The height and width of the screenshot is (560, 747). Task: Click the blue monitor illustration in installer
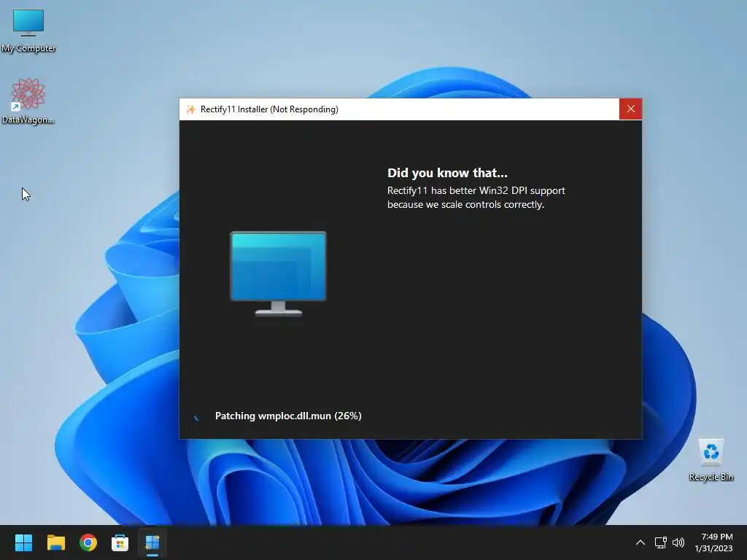point(278,273)
